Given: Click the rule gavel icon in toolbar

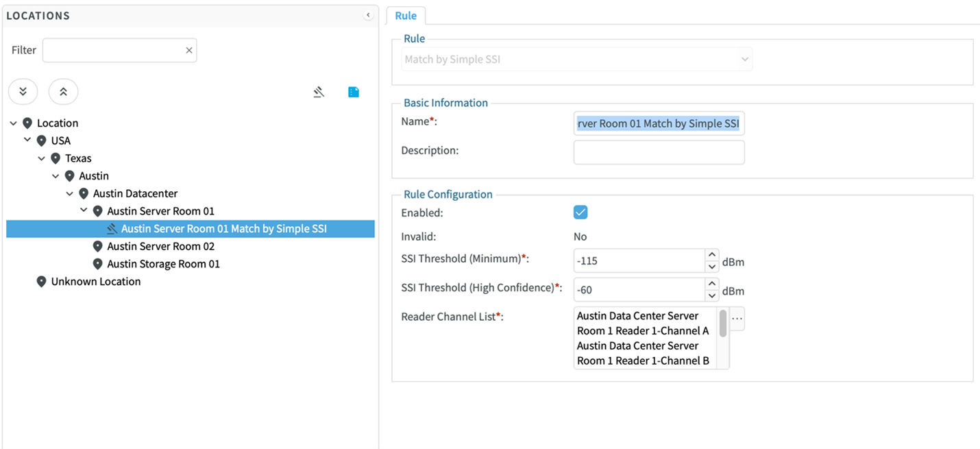Looking at the screenshot, I should coord(319,92).
